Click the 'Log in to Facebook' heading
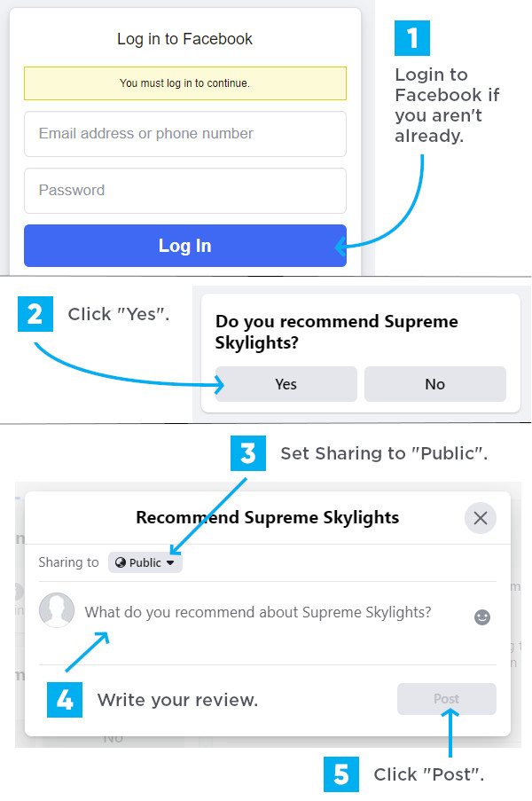532x801 pixels. coord(184,39)
